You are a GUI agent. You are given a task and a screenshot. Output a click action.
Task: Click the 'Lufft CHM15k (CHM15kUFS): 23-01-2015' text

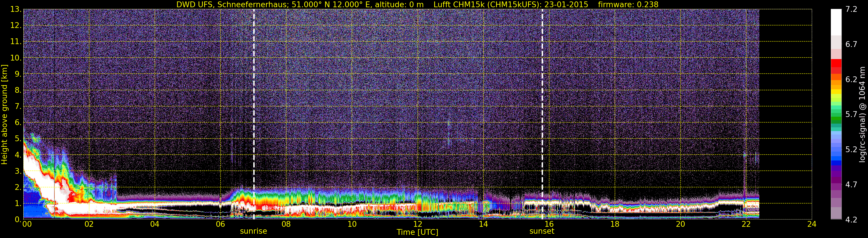pyautogui.click(x=511, y=4)
